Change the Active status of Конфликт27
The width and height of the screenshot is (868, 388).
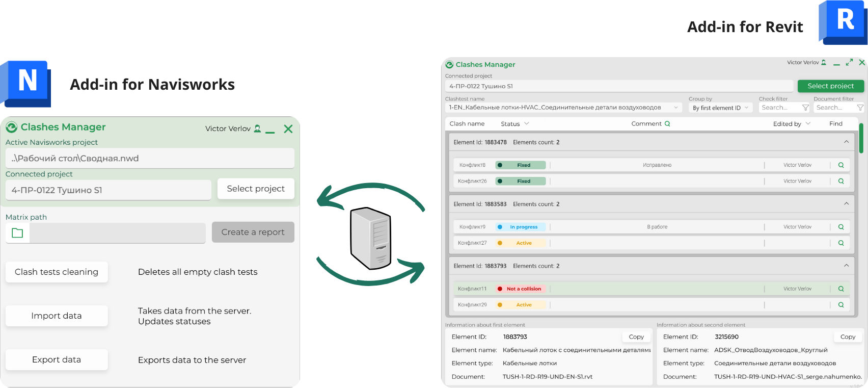click(x=520, y=243)
